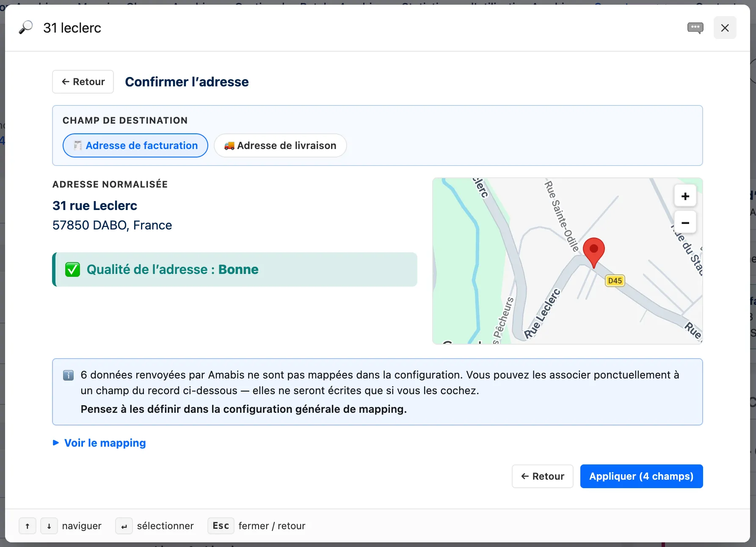The width and height of the screenshot is (756, 547).
Task: Click the magnifying glass search icon
Action: [26, 28]
